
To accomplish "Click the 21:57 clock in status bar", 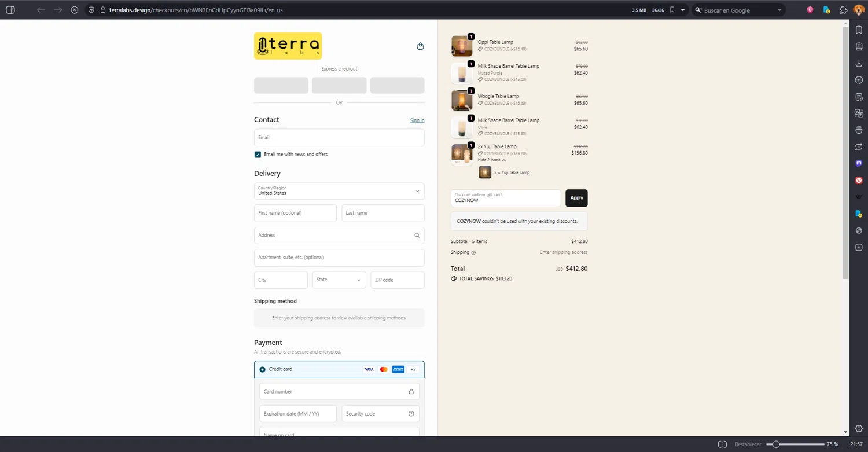I will pyautogui.click(x=856, y=444).
